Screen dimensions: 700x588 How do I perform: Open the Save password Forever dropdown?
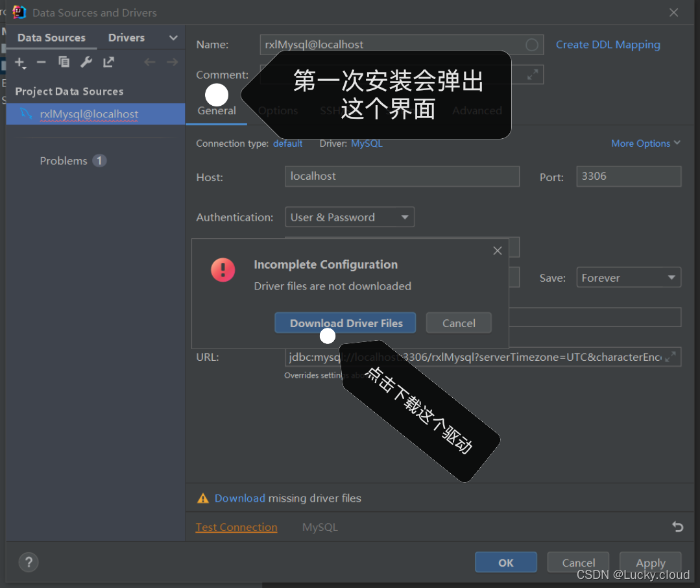pyautogui.click(x=629, y=278)
